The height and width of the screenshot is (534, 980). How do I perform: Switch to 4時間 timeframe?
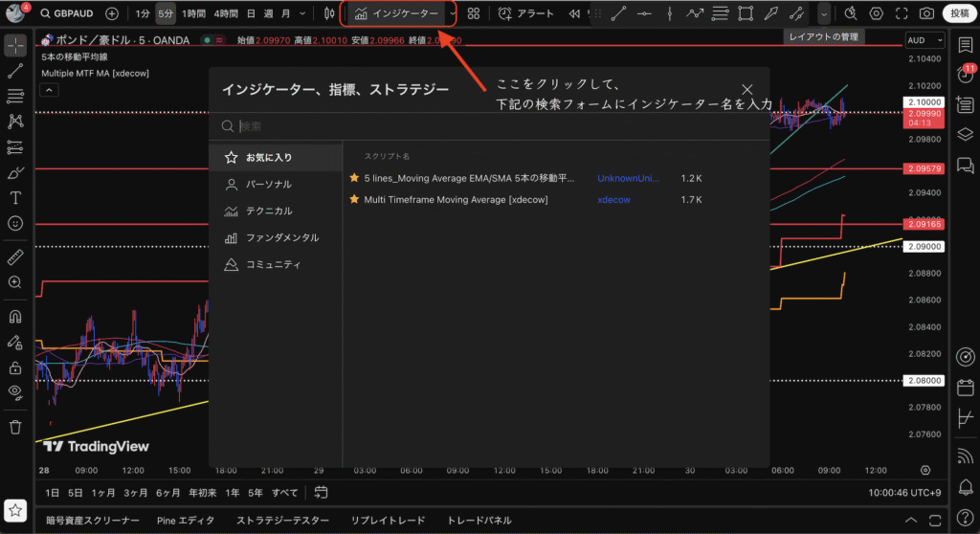click(226, 13)
